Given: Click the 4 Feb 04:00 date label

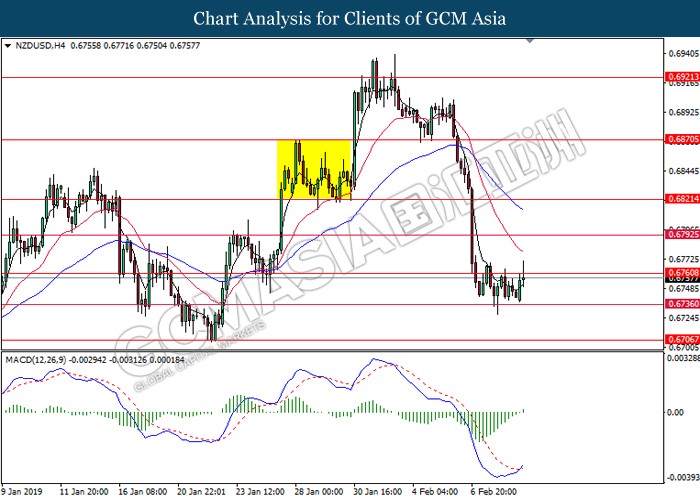Looking at the screenshot, I should coord(437,491).
